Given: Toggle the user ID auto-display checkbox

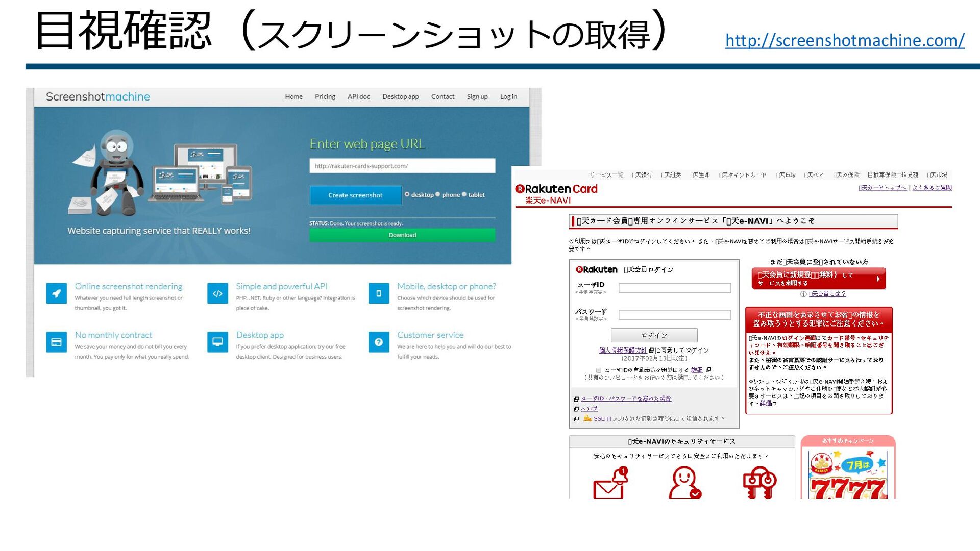Looking at the screenshot, I should click(x=599, y=370).
